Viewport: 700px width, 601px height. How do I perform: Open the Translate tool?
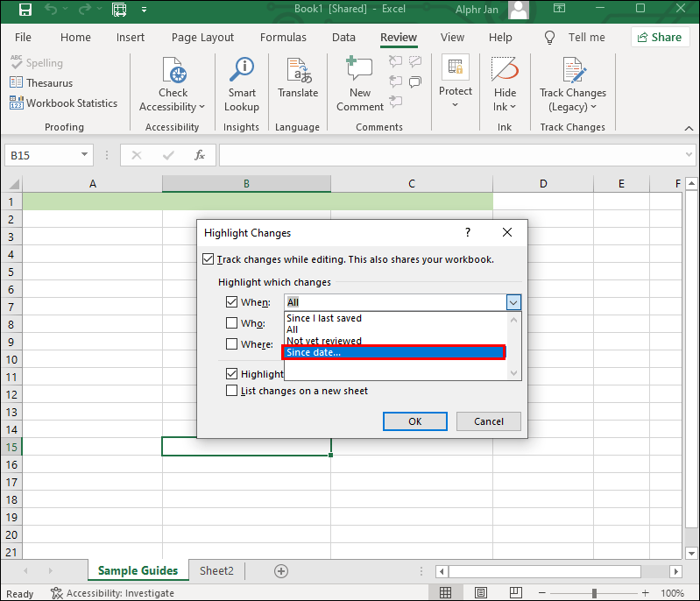[298, 79]
